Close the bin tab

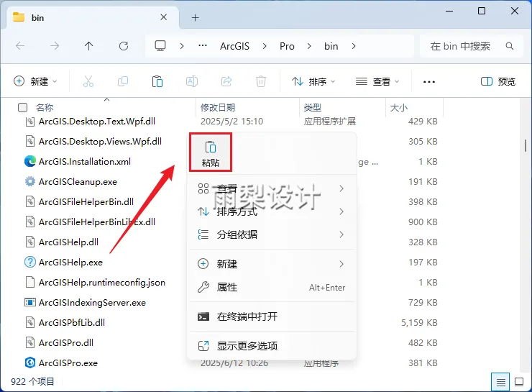tap(163, 17)
